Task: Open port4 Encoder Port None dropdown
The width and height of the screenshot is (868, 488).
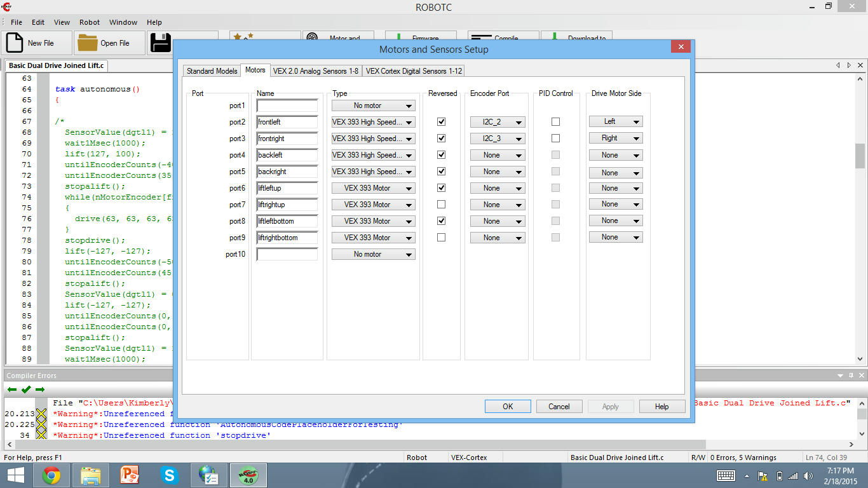Action: click(498, 155)
